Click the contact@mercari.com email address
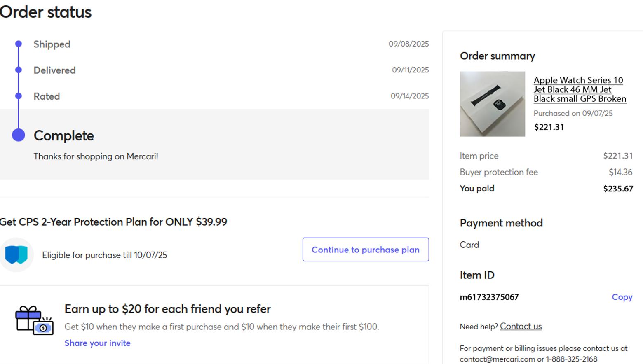 [497, 359]
